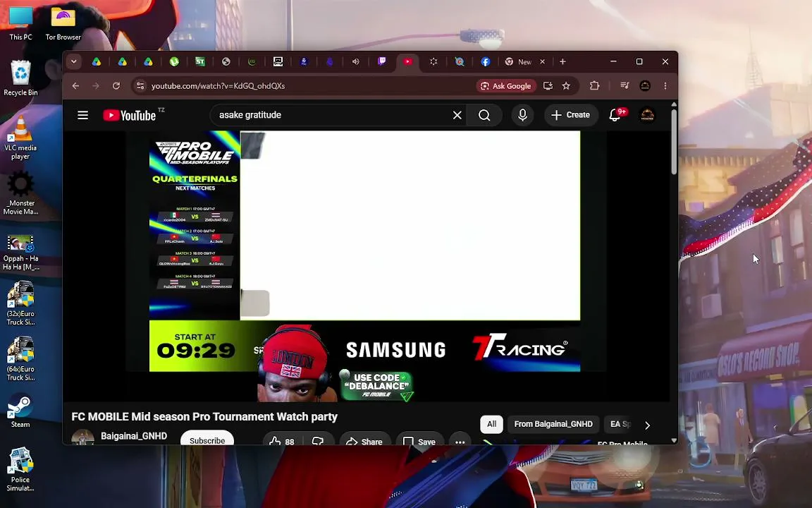Go back to the previous page
812x508 pixels.
(x=75, y=86)
